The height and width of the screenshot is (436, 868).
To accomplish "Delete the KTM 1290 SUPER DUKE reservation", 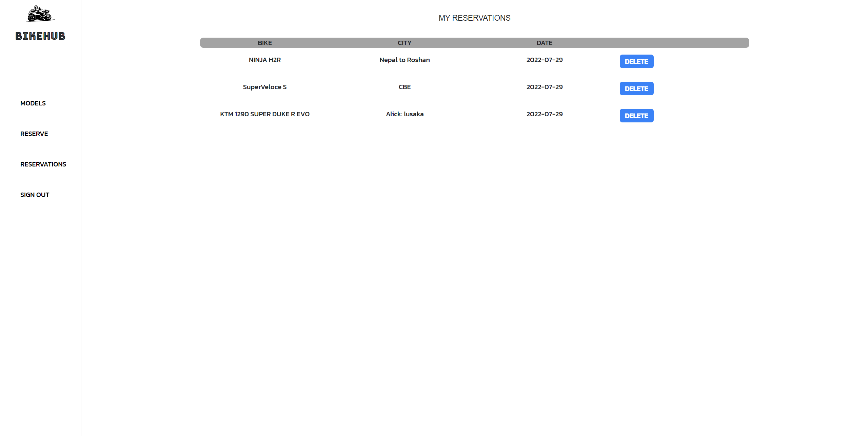I will [636, 116].
